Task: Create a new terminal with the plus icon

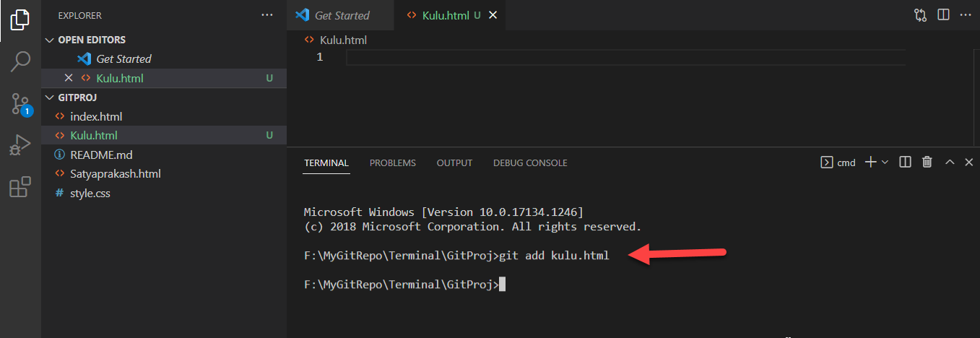Action: tap(870, 162)
